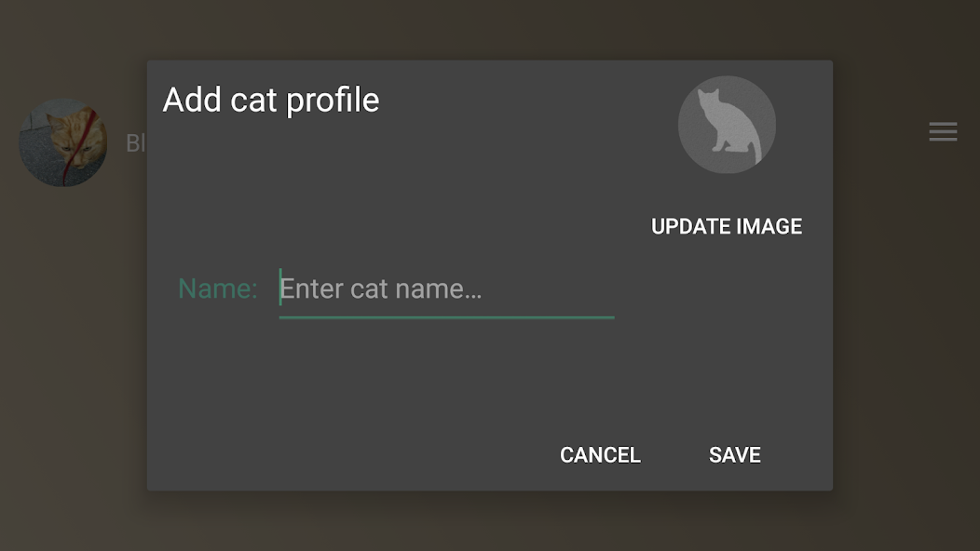Viewport: 980px width, 551px height.
Task: Click the green underline below the name field
Action: click(445, 317)
